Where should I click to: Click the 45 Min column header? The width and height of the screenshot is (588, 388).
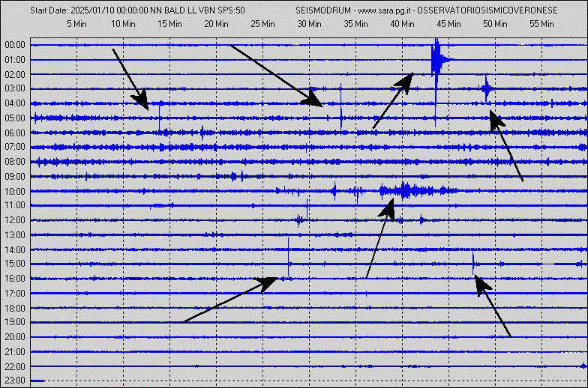(448, 24)
